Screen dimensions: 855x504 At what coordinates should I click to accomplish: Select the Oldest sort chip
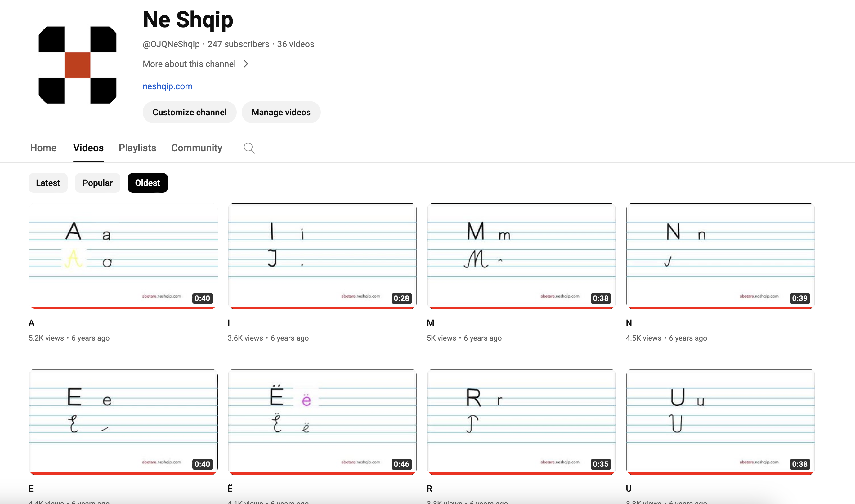coord(147,183)
